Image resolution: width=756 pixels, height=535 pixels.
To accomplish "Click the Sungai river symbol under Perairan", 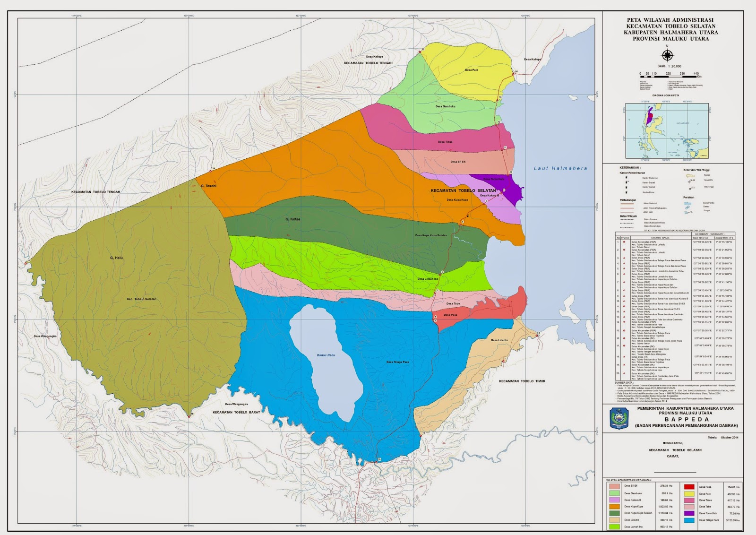I will point(688,212).
